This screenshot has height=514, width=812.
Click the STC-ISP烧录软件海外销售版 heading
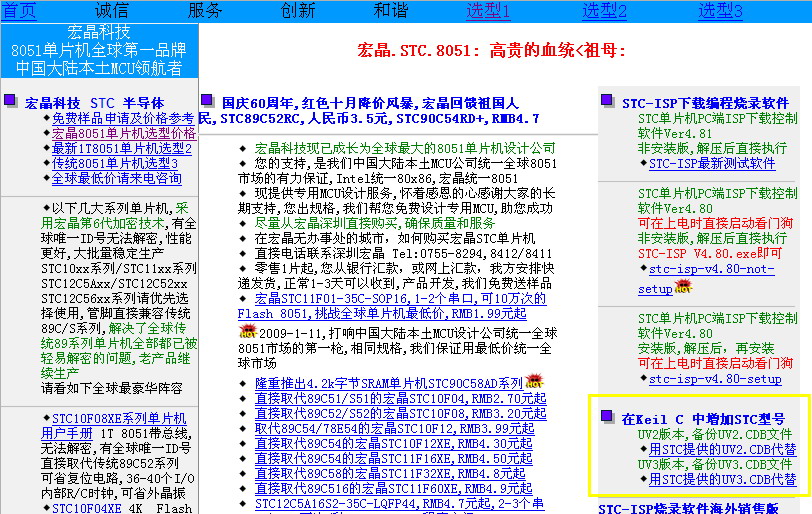tap(688, 507)
